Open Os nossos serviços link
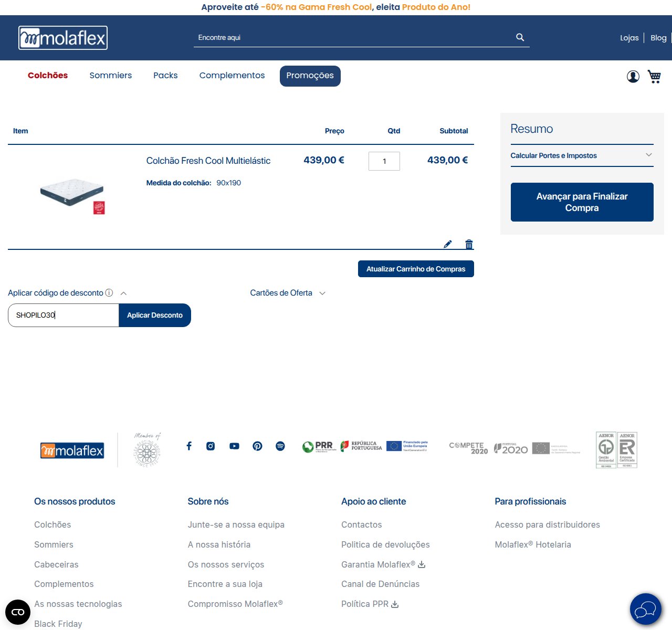This screenshot has height=630, width=672. [226, 565]
